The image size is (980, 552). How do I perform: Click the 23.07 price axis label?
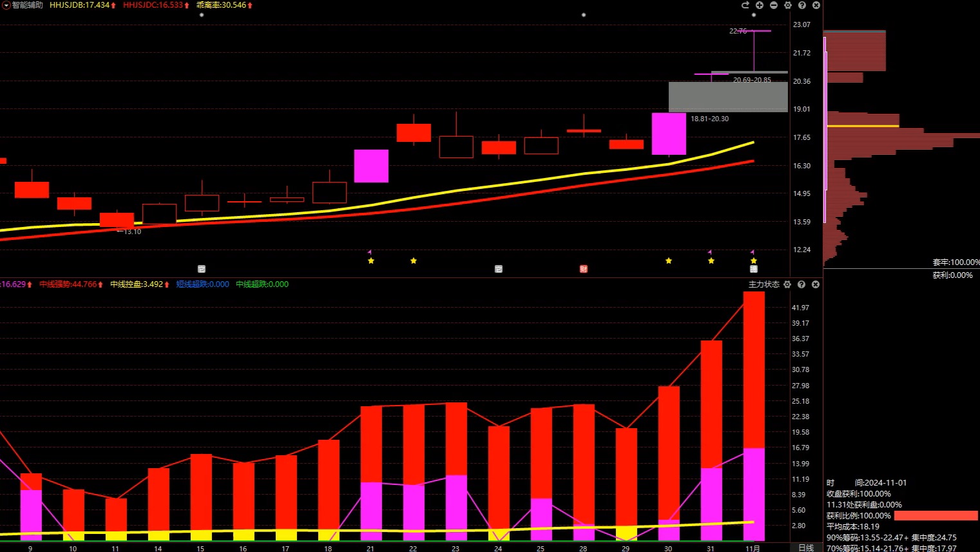pyautogui.click(x=802, y=25)
